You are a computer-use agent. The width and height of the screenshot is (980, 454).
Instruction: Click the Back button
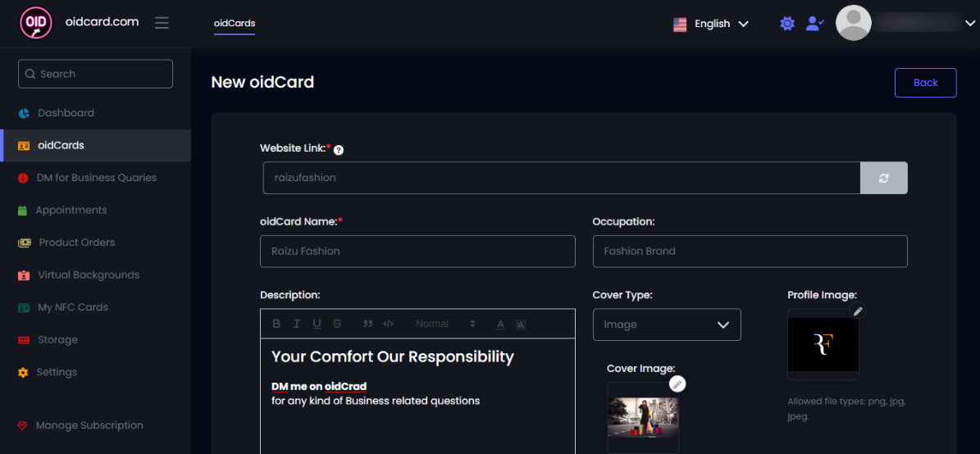[925, 83]
